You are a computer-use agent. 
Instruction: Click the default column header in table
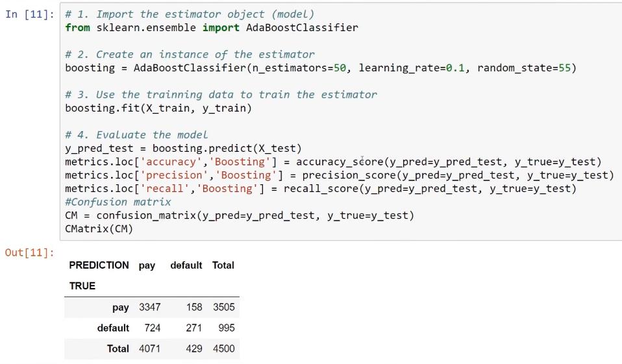(x=186, y=265)
